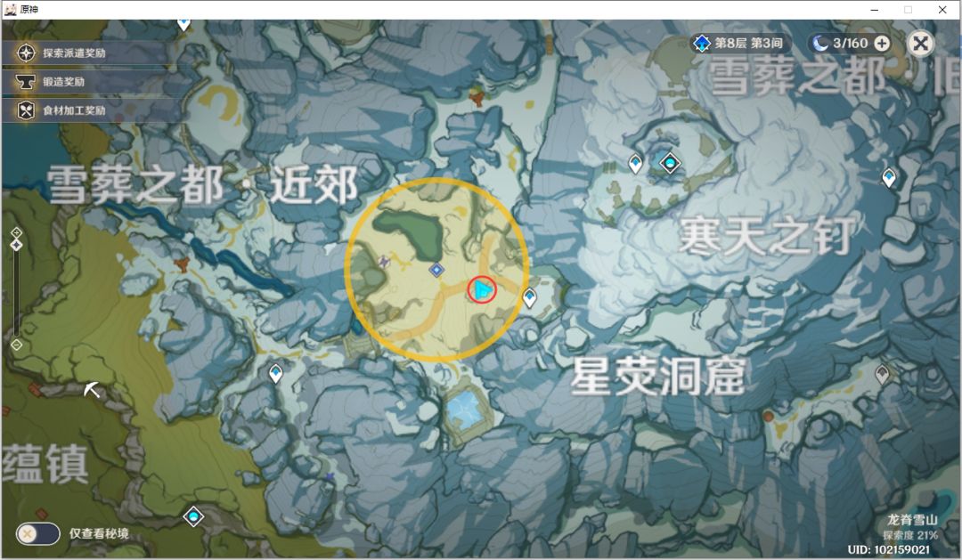Close the map with the round X button

920,43
